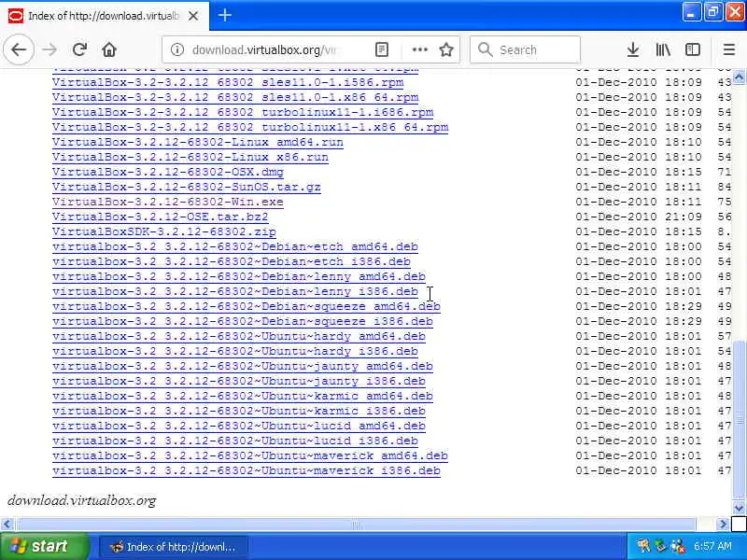
Task: Select the Index of http://download.virtualbox tab
Action: point(105,16)
